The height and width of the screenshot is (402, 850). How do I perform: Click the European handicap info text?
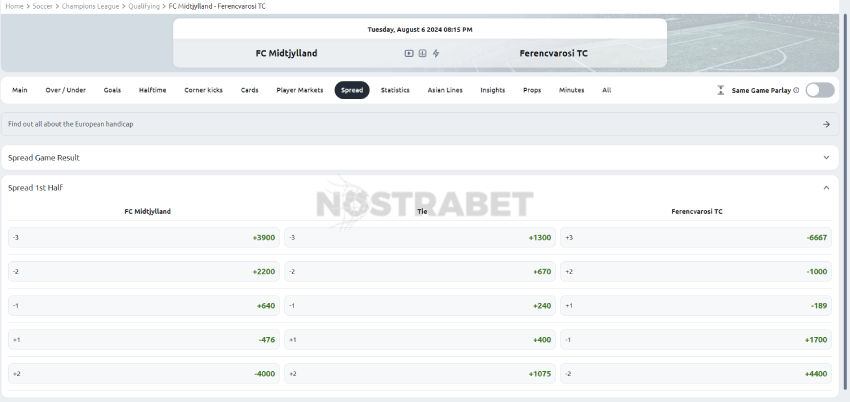pyautogui.click(x=70, y=124)
